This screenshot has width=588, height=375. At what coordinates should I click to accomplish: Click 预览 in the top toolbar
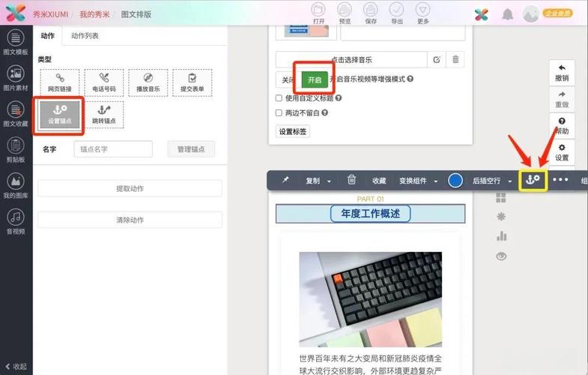pos(345,13)
